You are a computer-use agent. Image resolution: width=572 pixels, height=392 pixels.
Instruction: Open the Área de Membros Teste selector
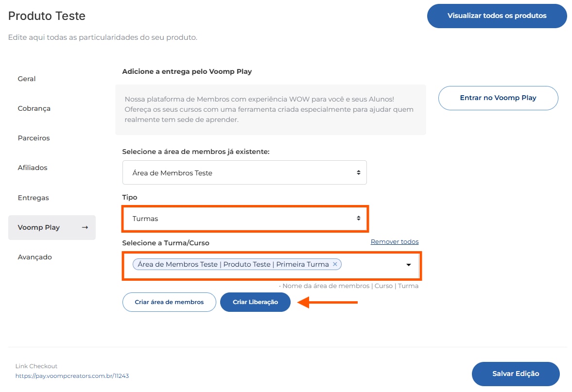(244, 172)
